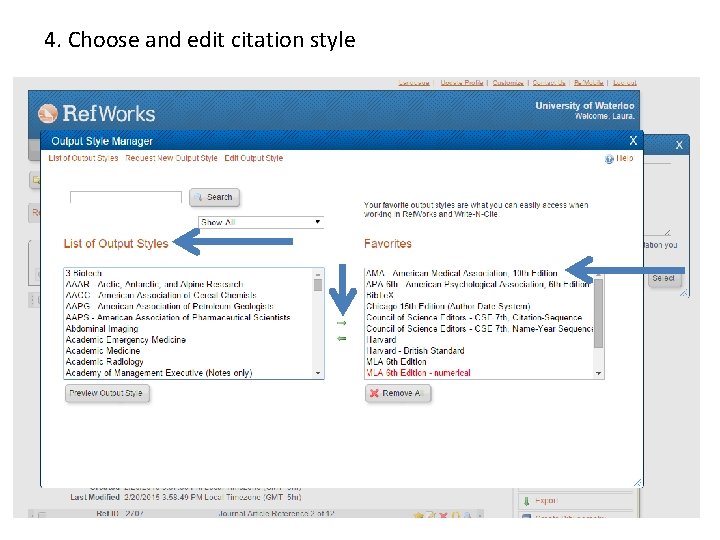Screen dimensions: 720x540
Task: Click the Search button
Action: pyautogui.click(x=214, y=197)
